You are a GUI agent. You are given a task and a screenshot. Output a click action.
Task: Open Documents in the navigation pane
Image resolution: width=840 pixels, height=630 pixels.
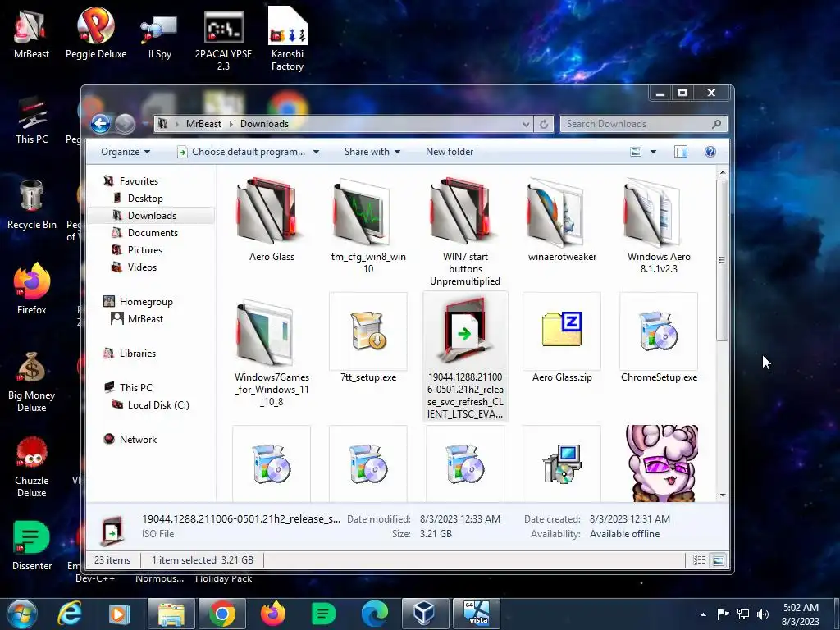coord(153,232)
